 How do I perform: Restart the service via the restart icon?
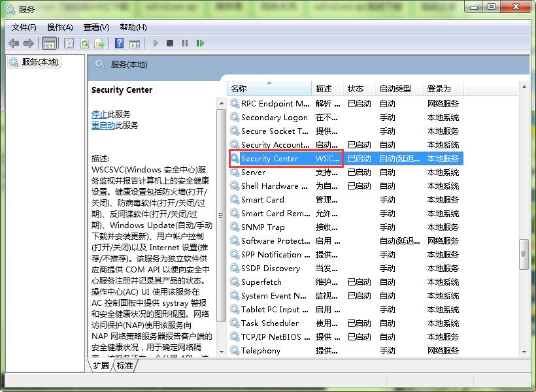[201, 43]
